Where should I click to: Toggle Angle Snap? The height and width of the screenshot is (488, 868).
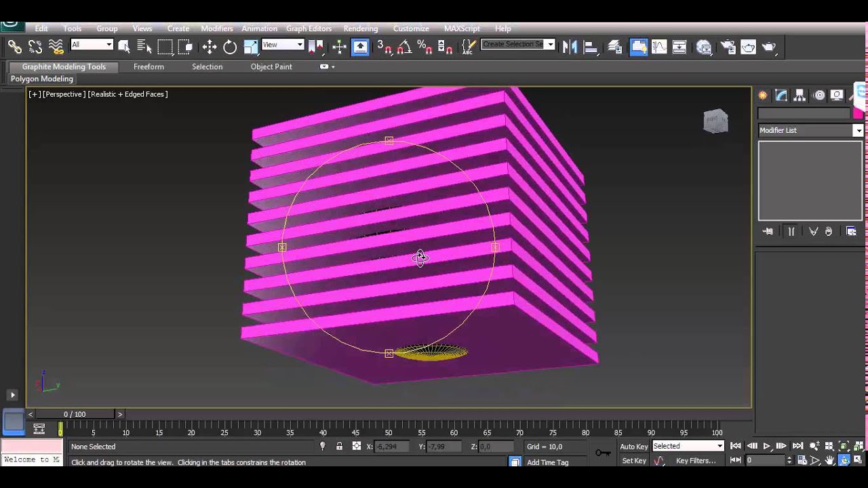click(405, 47)
